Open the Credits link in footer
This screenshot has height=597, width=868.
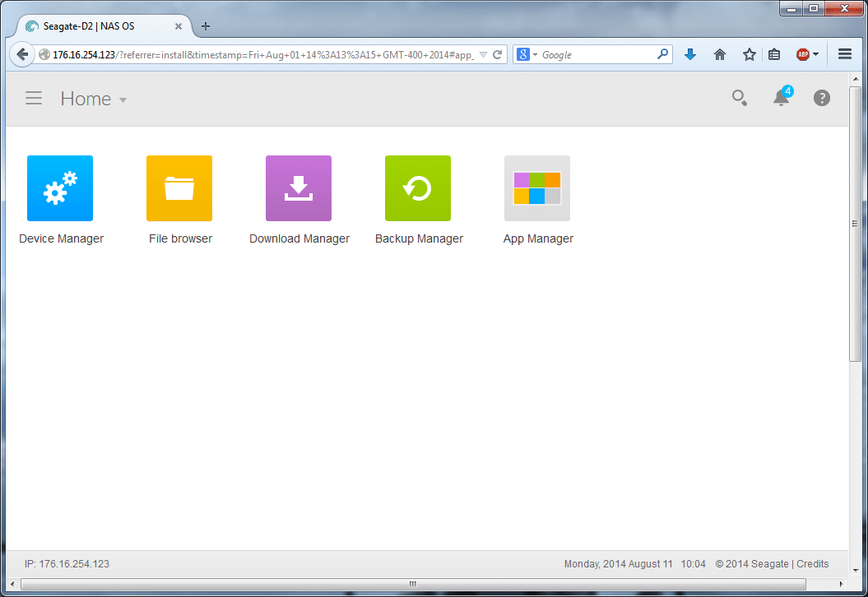point(812,564)
